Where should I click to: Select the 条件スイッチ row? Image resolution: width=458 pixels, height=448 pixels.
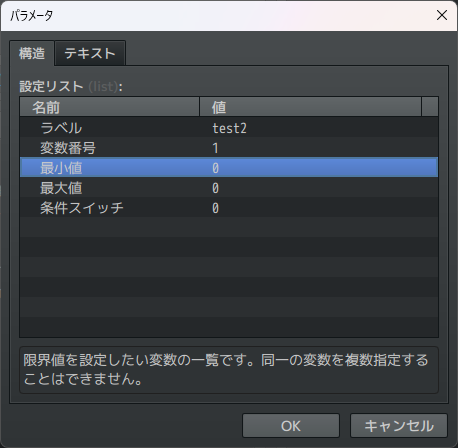click(x=229, y=207)
